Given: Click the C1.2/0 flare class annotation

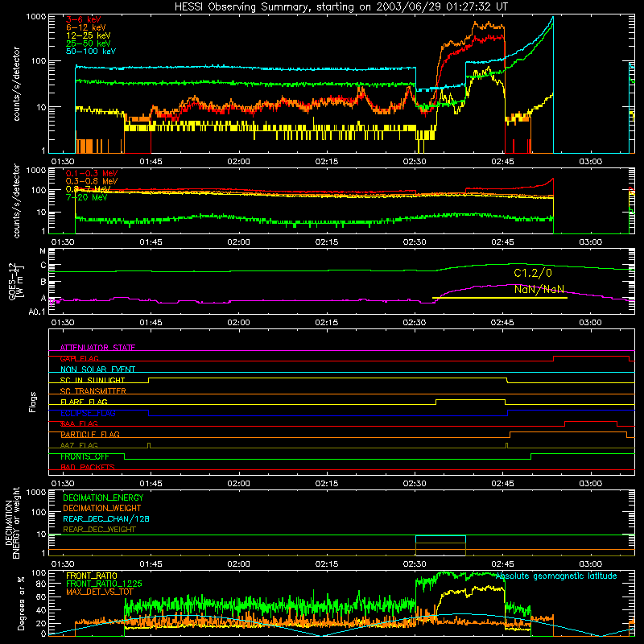Looking at the screenshot, I should click(x=533, y=273).
